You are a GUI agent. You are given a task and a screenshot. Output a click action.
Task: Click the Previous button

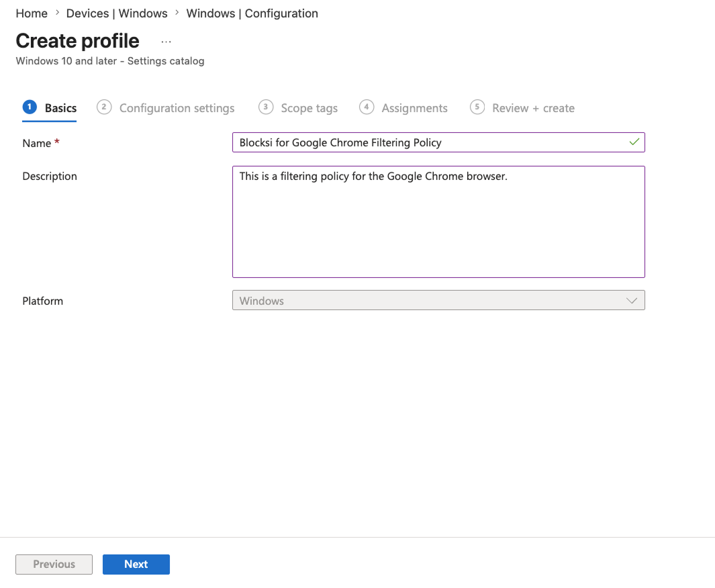pos(54,565)
